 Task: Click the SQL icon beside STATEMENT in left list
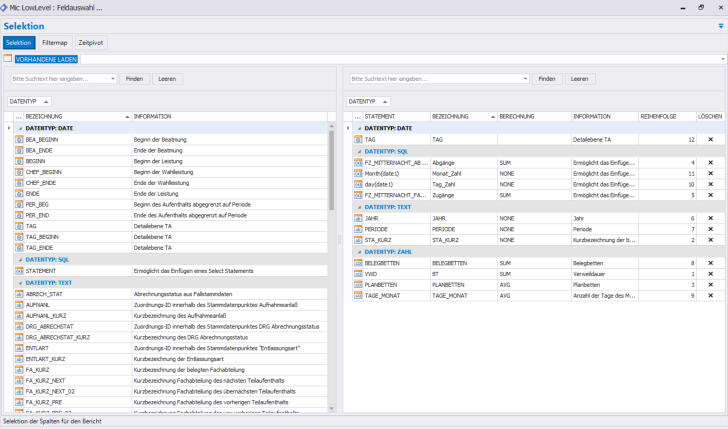pos(19,270)
